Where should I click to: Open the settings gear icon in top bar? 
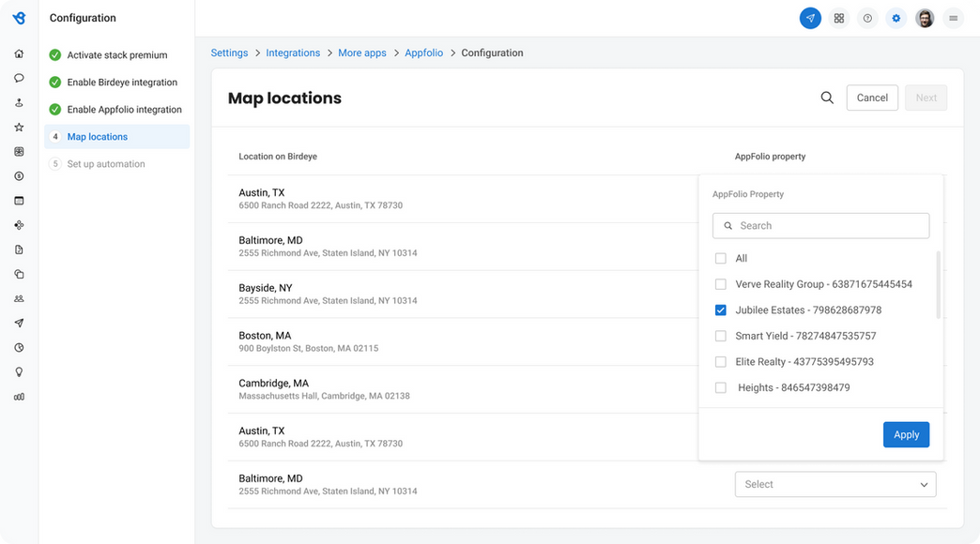(x=896, y=18)
